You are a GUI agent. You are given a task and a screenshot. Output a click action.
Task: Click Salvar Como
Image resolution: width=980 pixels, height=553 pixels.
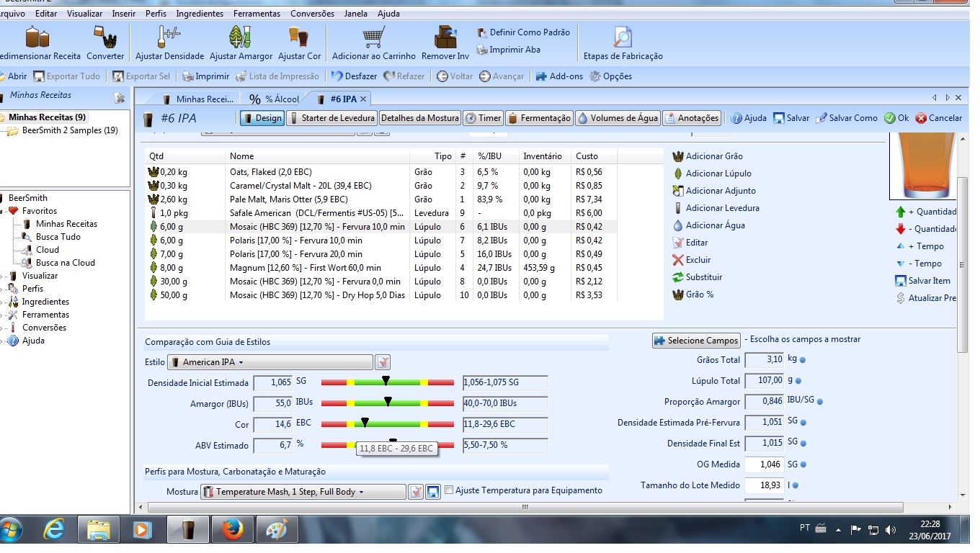(x=846, y=118)
